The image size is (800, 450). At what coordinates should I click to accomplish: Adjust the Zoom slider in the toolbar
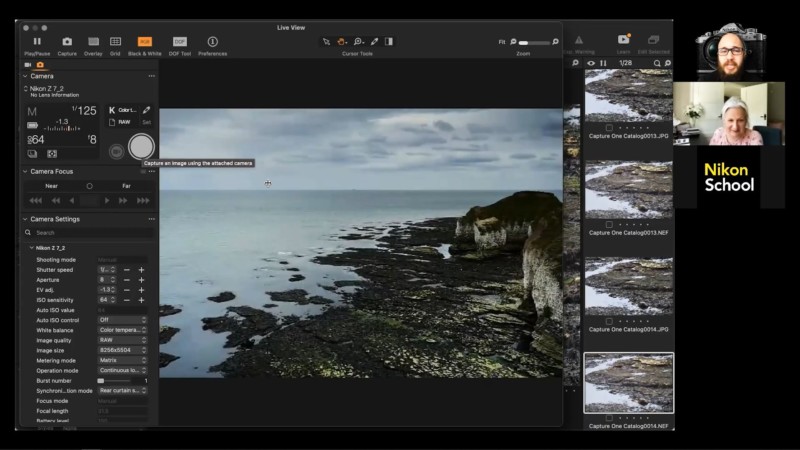534,43
